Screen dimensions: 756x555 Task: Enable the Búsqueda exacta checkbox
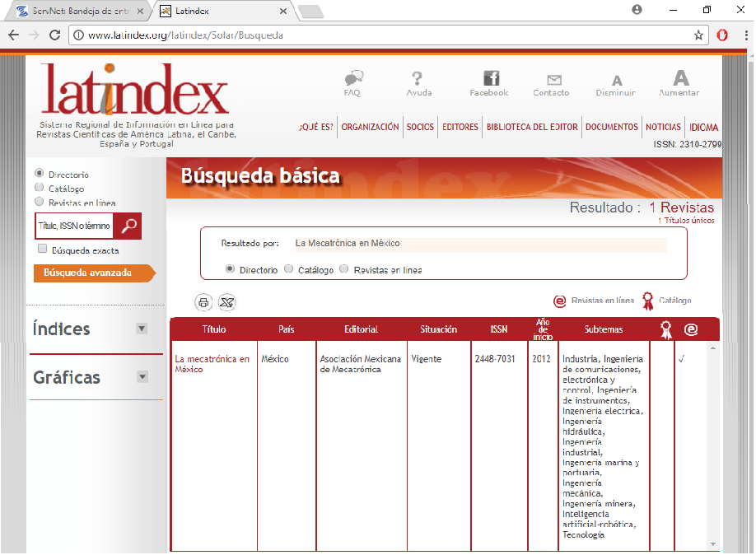[x=43, y=249]
